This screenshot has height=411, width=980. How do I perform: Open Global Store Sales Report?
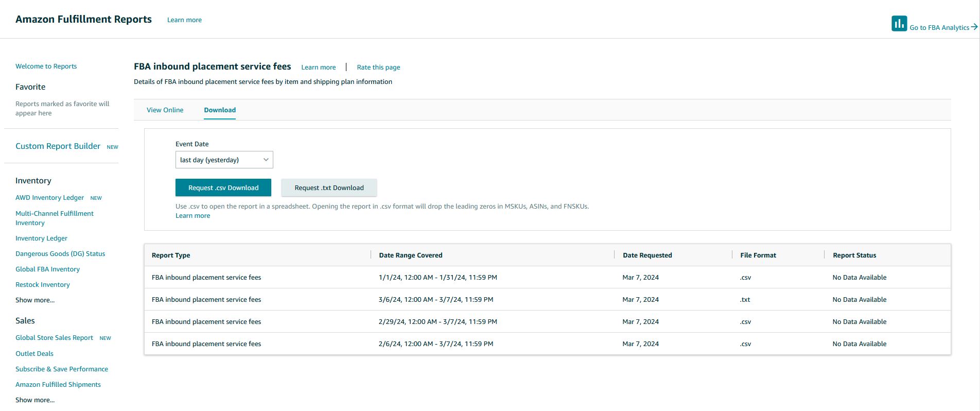(x=54, y=338)
